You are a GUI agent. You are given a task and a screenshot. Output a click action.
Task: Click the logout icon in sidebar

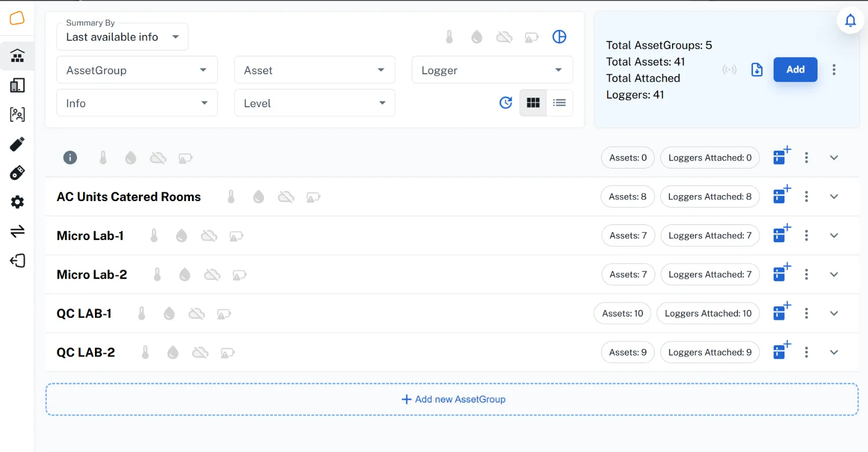pyautogui.click(x=17, y=261)
